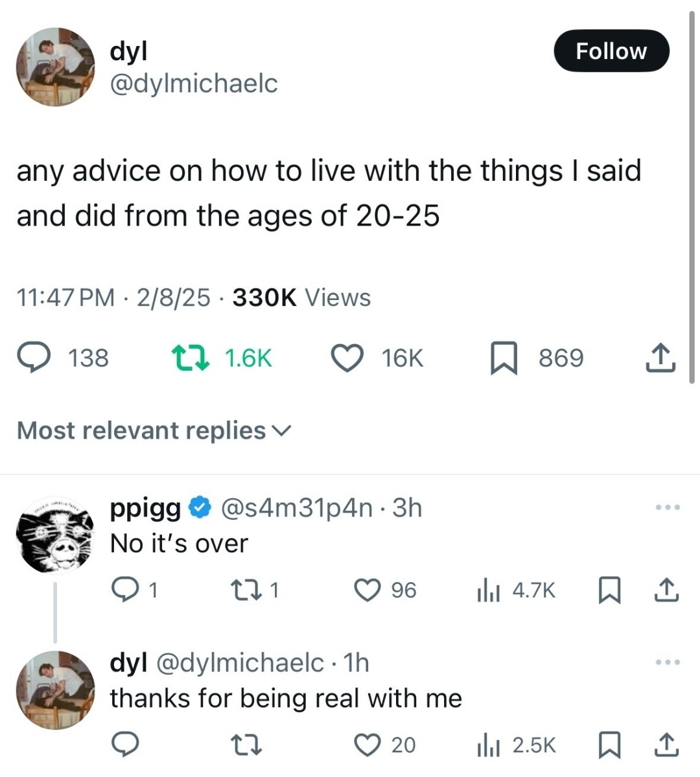Image resolution: width=700 pixels, height=777 pixels.
Task: Open more options on dyl's reply
Action: (x=667, y=662)
